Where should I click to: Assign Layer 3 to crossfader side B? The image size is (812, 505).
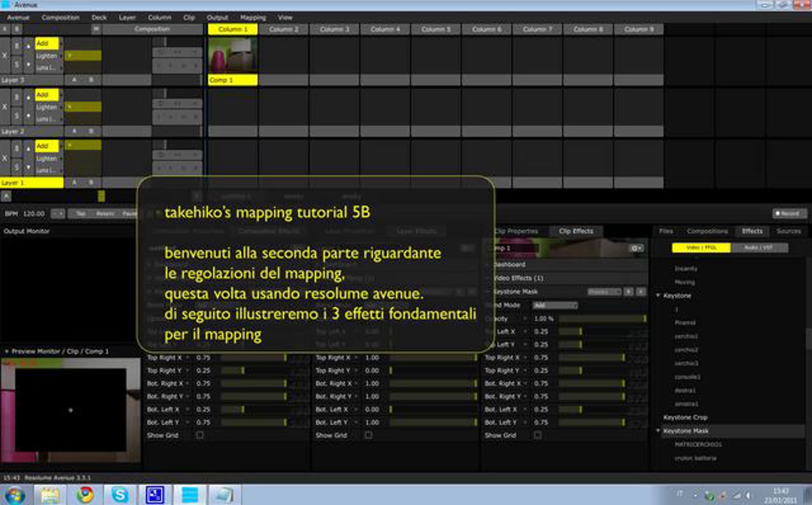[91, 80]
